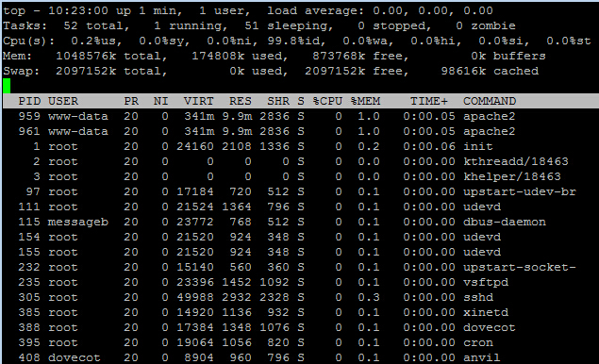Click the udevd command for PID 111
This screenshot has width=599, height=364.
(x=482, y=207)
